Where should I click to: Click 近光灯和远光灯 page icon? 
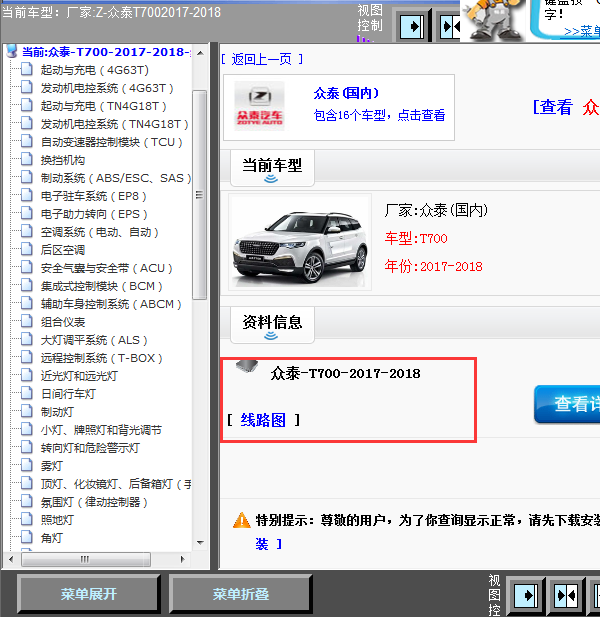[x=27, y=375]
